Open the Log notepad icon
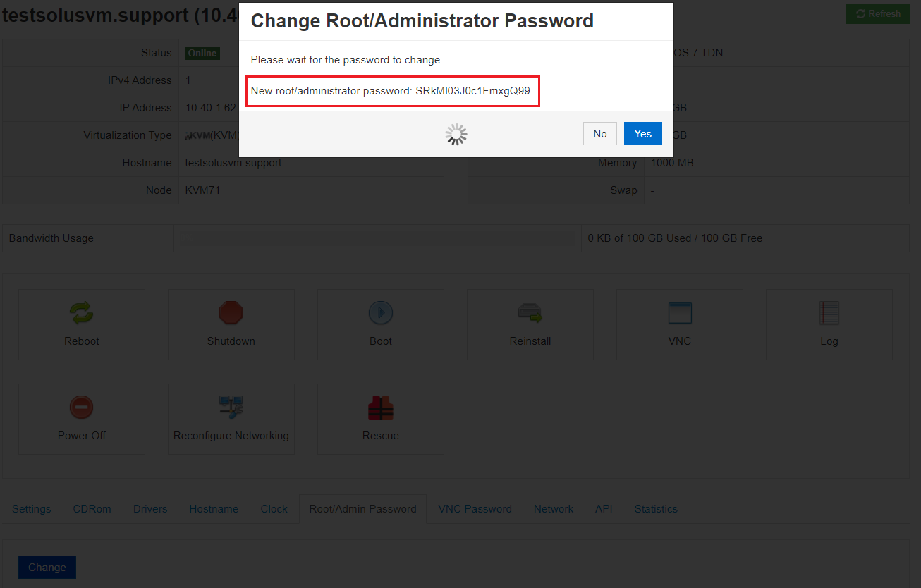The width and height of the screenshot is (921, 588). (x=829, y=312)
